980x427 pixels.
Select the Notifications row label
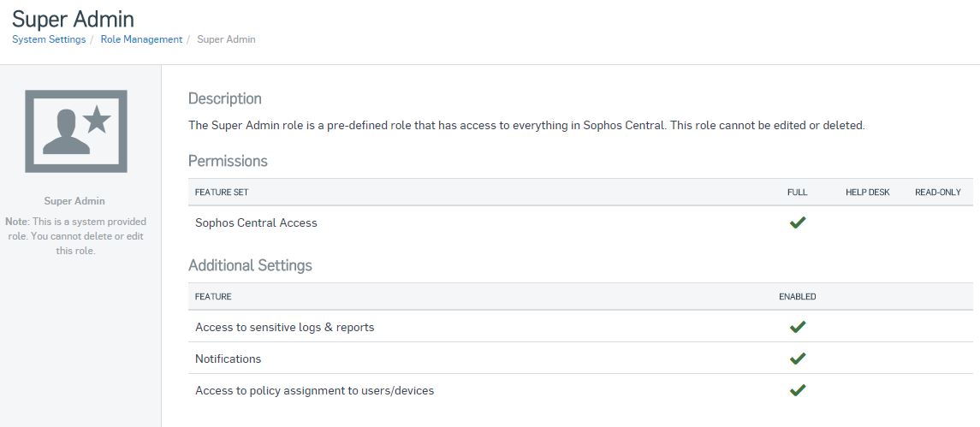(229, 359)
